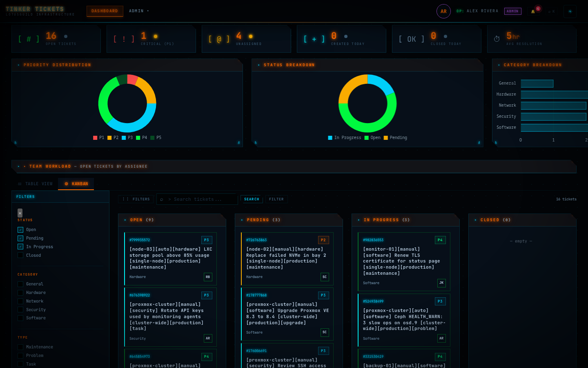Click the ADMIN role badge
Viewport: 588px width, 368px height.
(x=512, y=11)
